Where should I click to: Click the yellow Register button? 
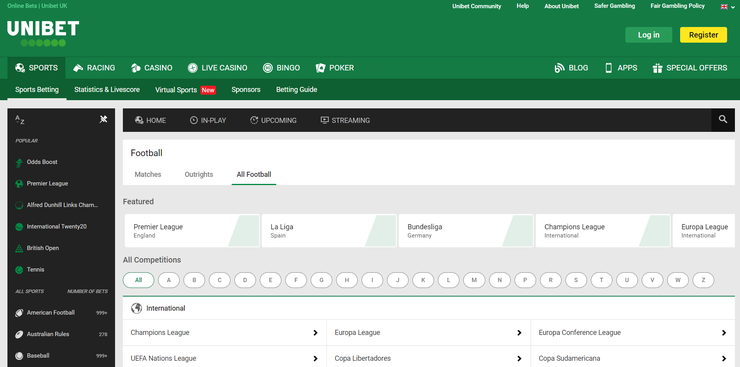click(703, 35)
